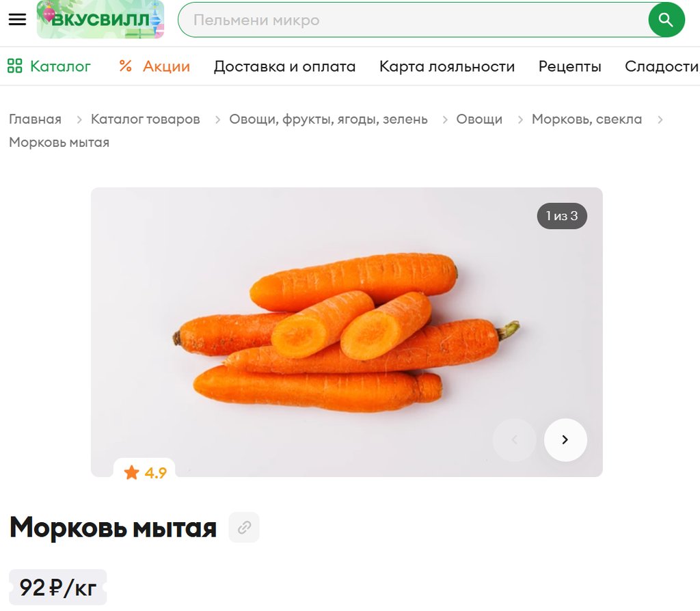The height and width of the screenshot is (611, 700).
Task: Open Карта лояльности page
Action: tap(447, 66)
